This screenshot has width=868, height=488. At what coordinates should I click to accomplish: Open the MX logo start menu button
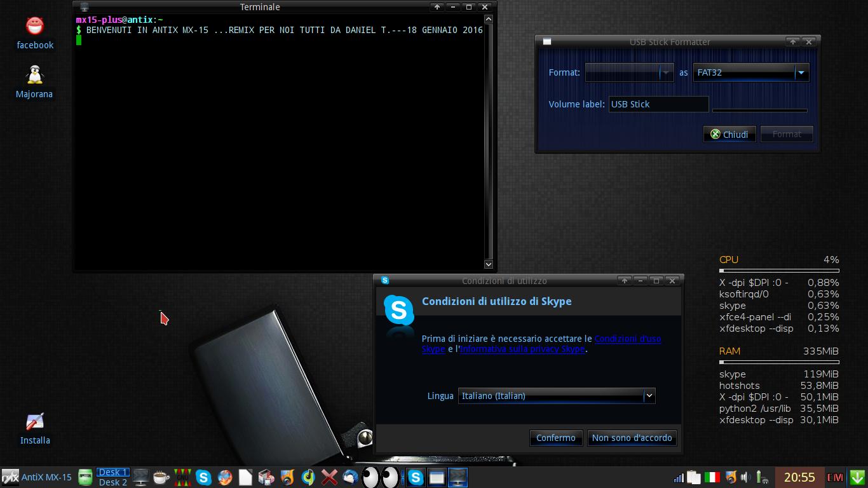(x=10, y=477)
